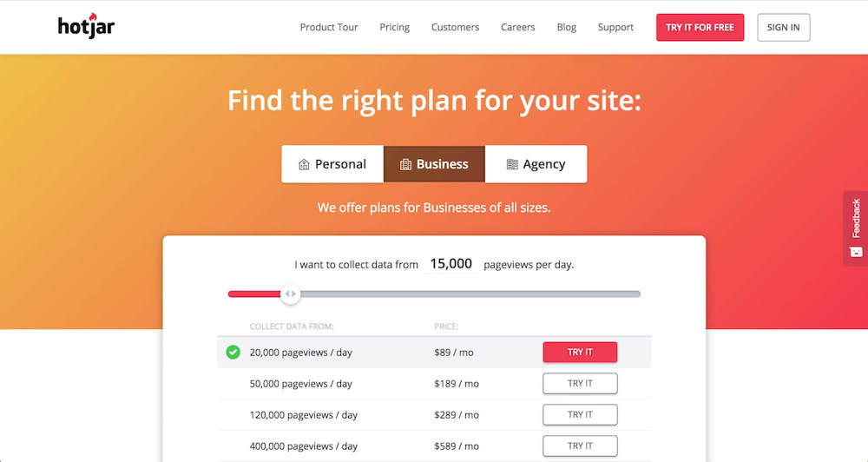Click the 15,000 pageviews input field
The height and width of the screenshot is (462, 868).
tap(450, 264)
